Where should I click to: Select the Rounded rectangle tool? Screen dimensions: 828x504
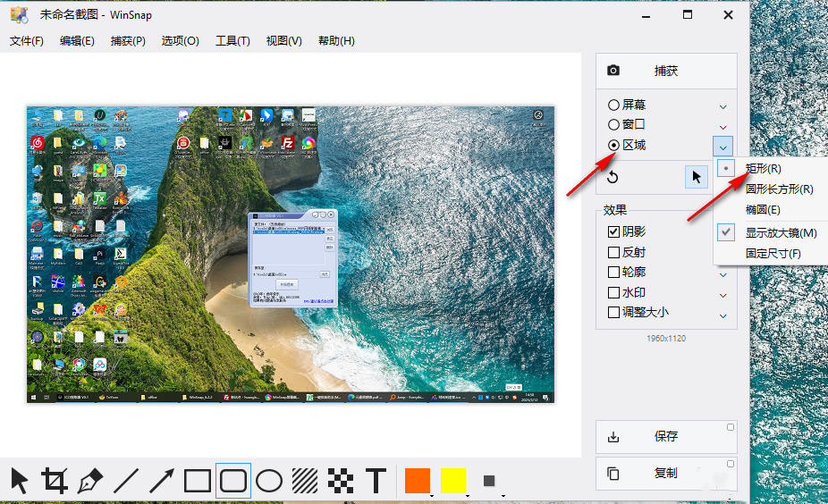pos(232,481)
